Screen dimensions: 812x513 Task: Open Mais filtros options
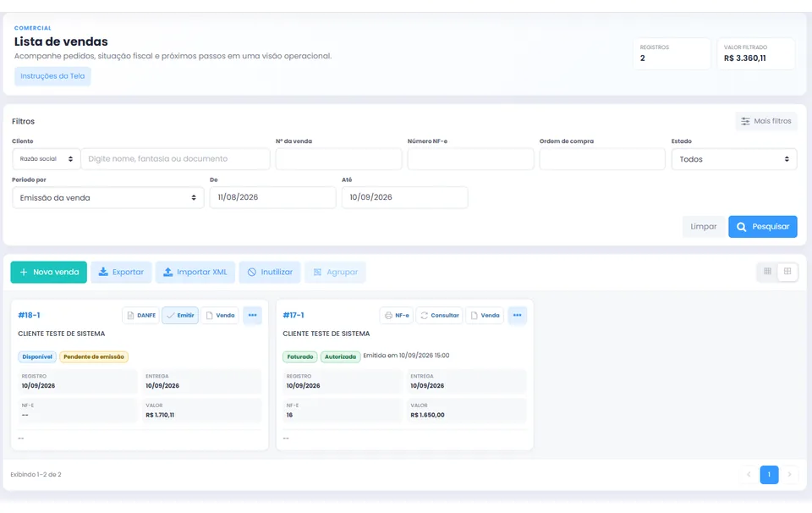click(766, 121)
